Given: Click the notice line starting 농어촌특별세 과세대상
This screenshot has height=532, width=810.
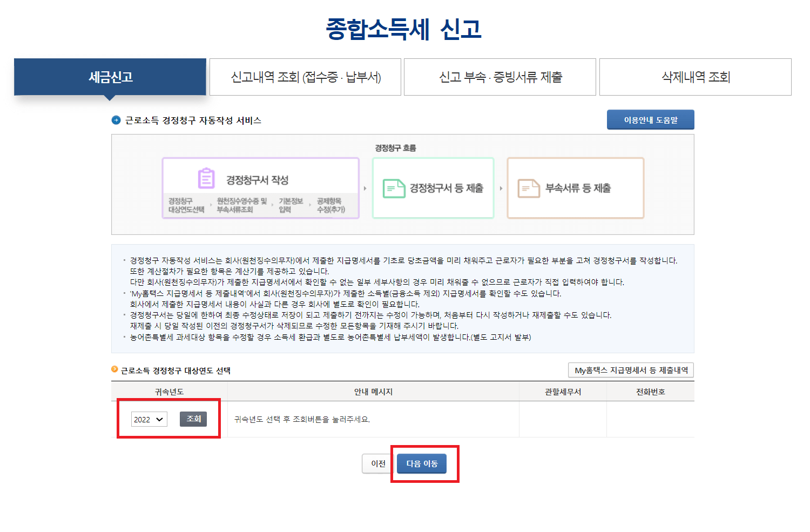Looking at the screenshot, I should [330, 337].
